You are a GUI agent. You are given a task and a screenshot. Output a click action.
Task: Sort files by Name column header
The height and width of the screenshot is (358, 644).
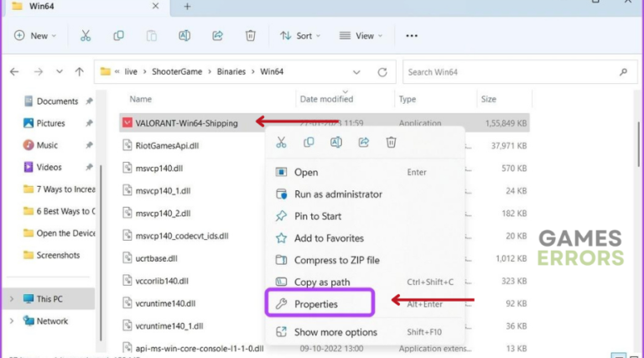point(141,99)
